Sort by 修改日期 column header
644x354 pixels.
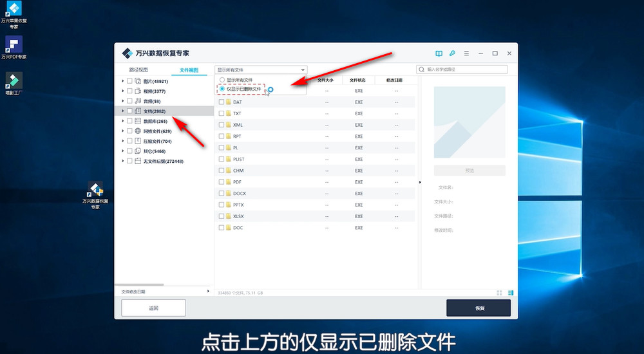(x=394, y=80)
